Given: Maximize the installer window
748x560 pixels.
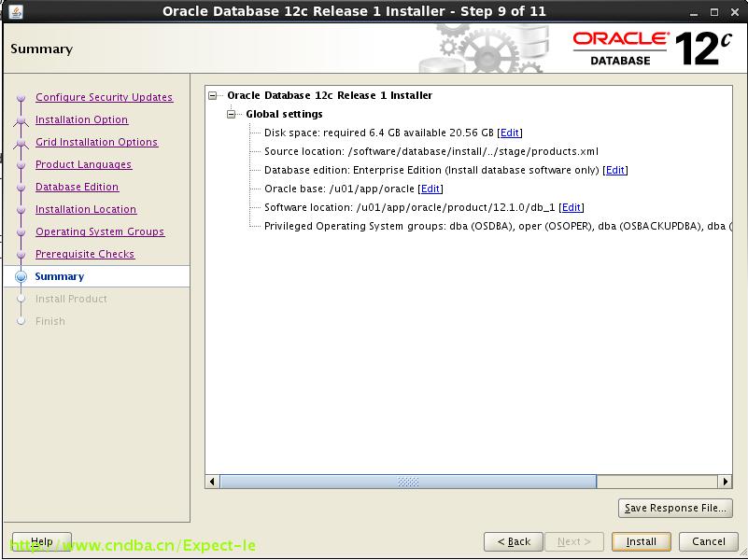Looking at the screenshot, I should pyautogui.click(x=714, y=12).
